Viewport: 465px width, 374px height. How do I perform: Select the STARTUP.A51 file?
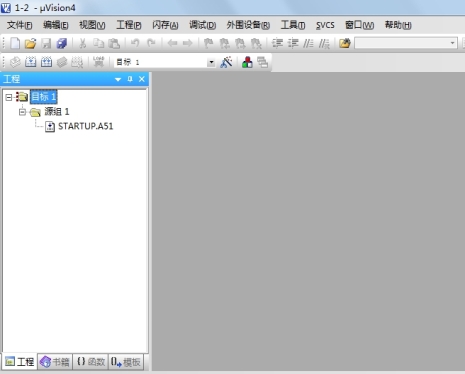(86, 126)
